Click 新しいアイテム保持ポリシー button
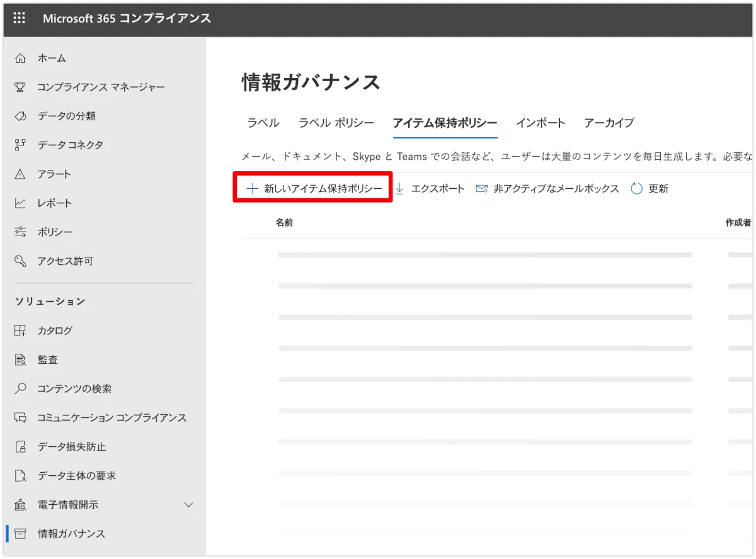Viewport: 756px width, 559px height. [x=314, y=189]
